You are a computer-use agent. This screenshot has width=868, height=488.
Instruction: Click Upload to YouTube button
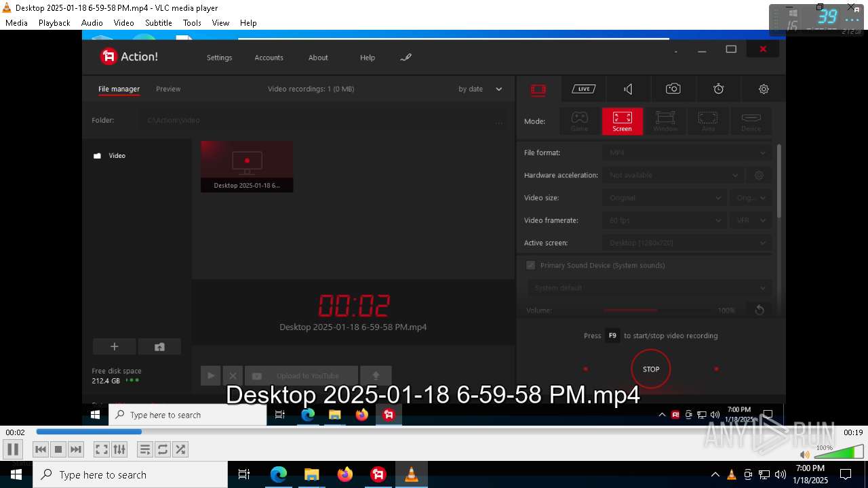point(301,375)
